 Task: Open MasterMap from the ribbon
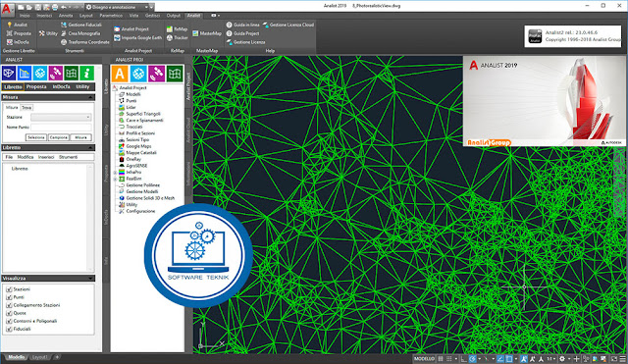[x=207, y=33]
